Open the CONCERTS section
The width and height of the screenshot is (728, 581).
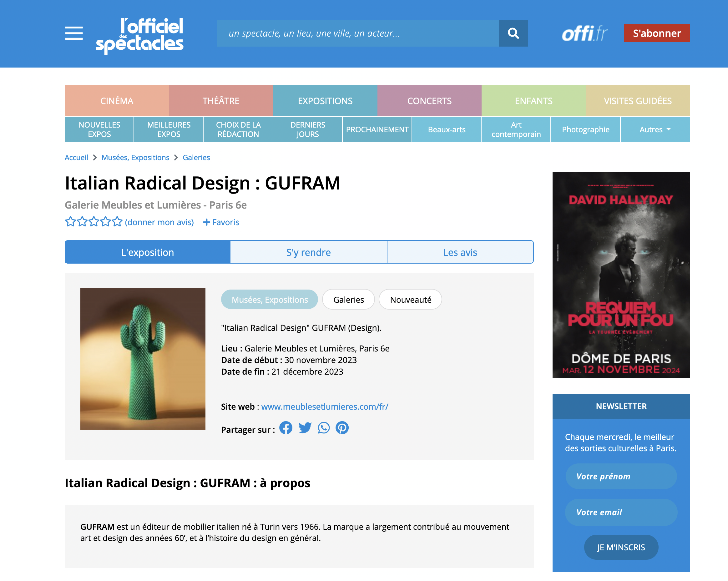(429, 101)
